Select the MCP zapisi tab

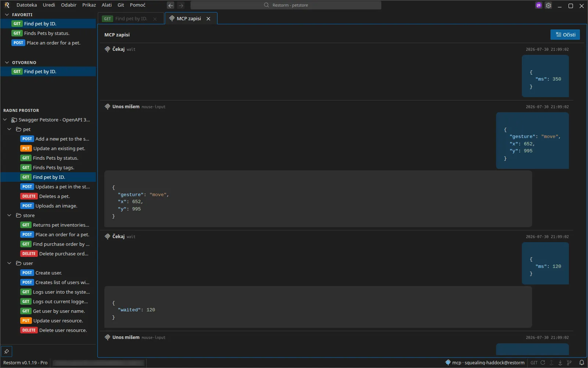point(191,18)
